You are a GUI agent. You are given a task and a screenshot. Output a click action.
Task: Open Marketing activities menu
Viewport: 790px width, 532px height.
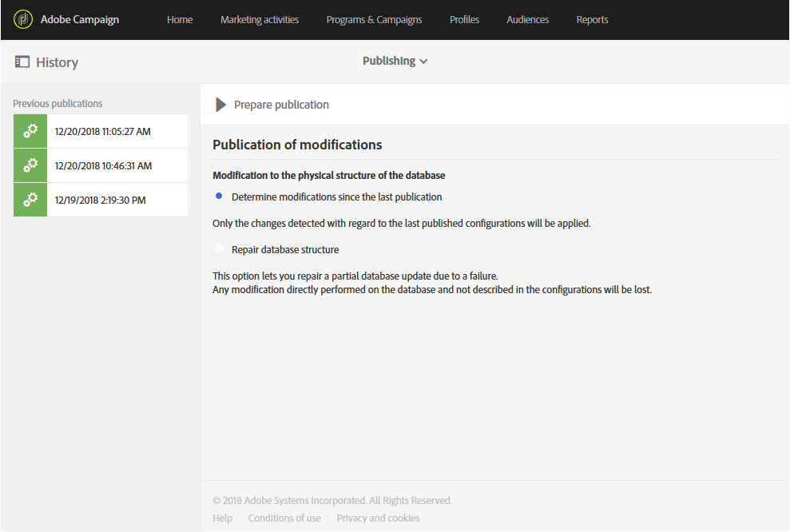[260, 19]
